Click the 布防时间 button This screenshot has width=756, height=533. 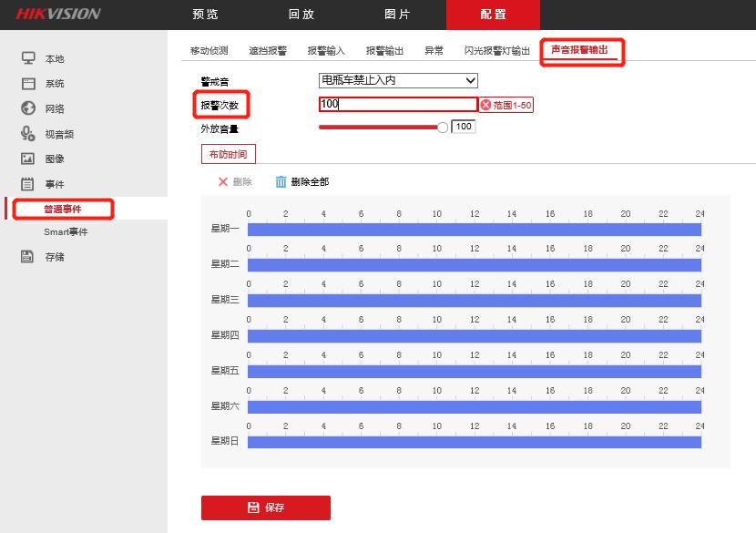(x=228, y=154)
